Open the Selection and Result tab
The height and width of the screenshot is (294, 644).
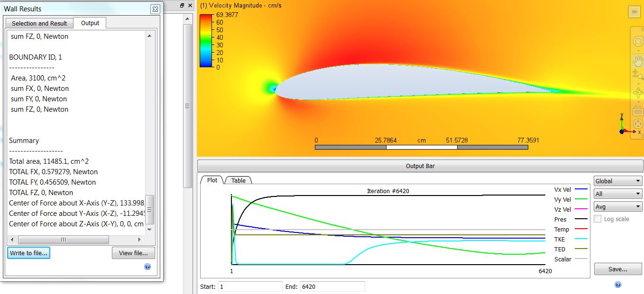pyautogui.click(x=39, y=23)
